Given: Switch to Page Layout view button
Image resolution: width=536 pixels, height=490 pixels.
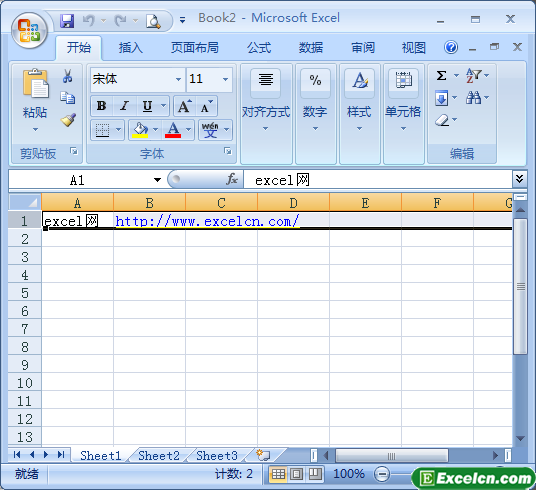Looking at the screenshot, I should click(296, 474).
